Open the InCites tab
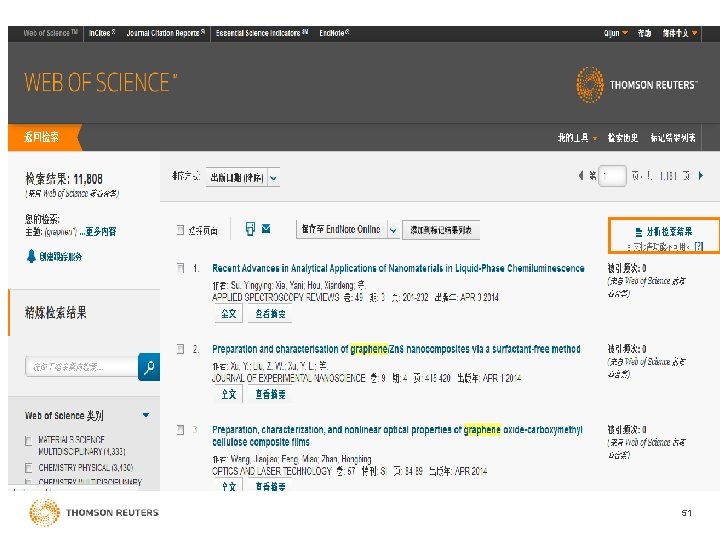The image size is (720, 540). (x=102, y=33)
